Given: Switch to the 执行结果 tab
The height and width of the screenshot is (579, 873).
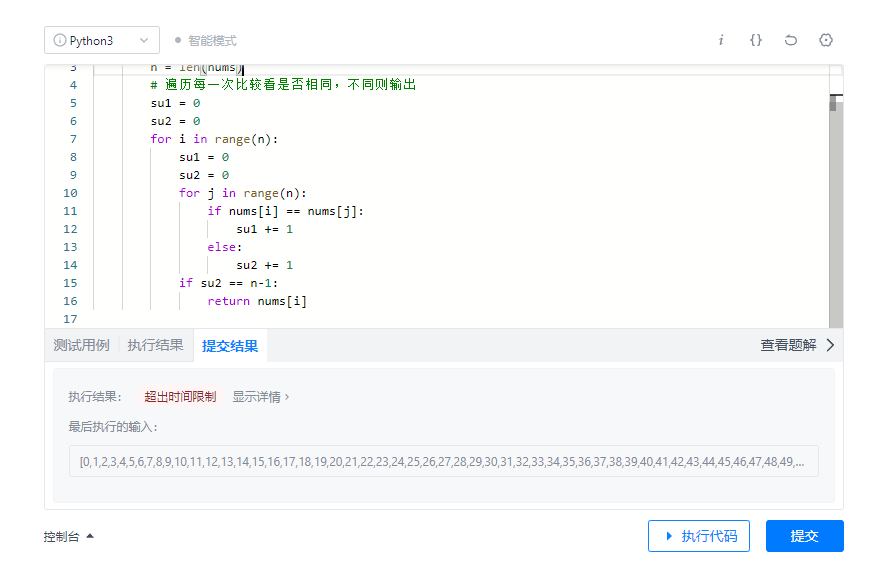Looking at the screenshot, I should [x=155, y=345].
